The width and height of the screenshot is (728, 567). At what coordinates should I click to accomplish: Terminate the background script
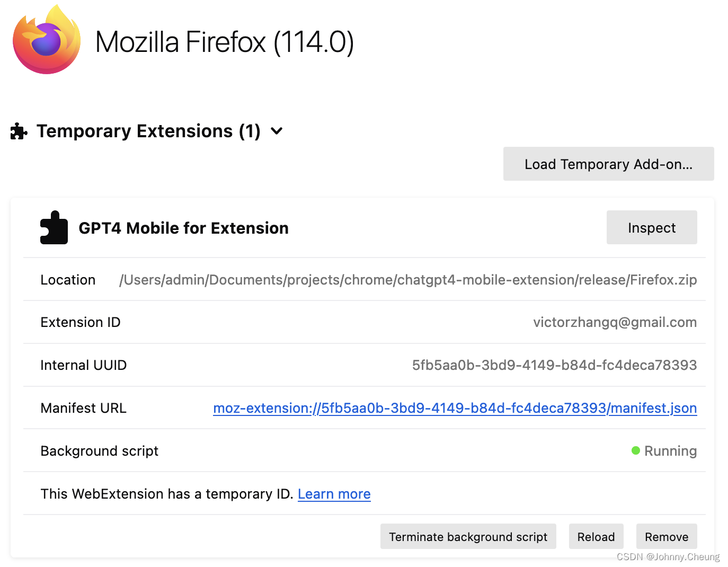(468, 536)
